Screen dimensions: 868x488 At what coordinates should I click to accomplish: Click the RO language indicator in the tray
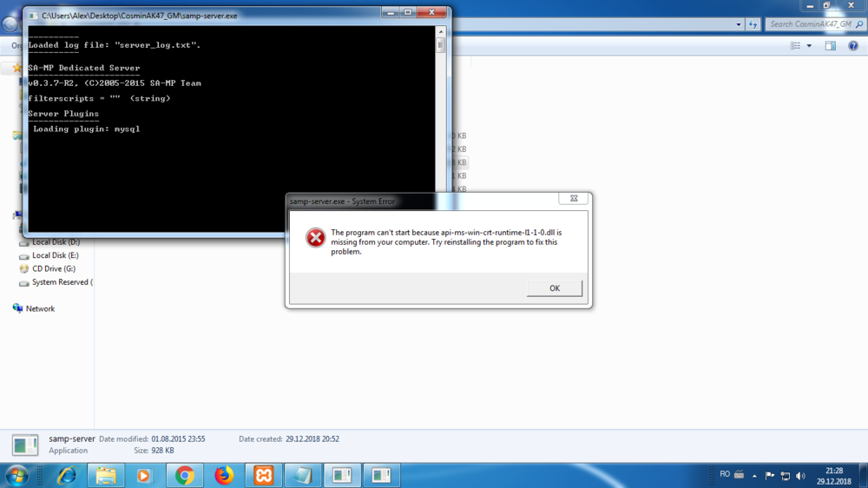(x=725, y=474)
